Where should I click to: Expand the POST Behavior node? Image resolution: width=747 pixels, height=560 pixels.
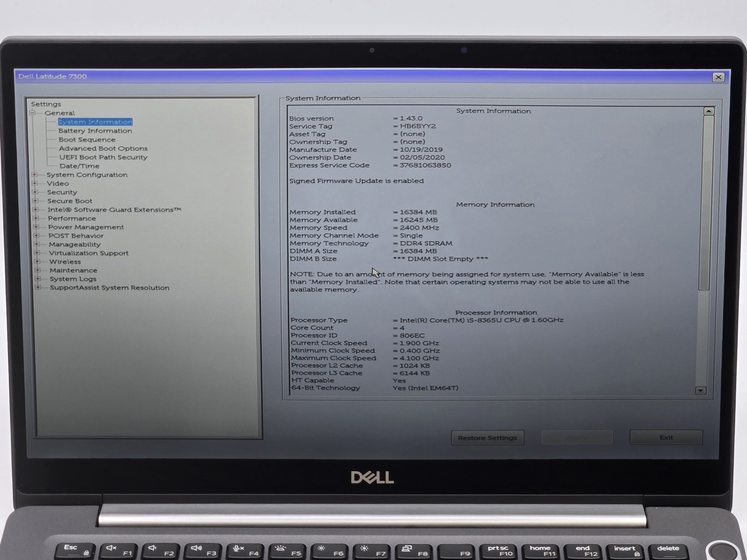tap(36, 236)
